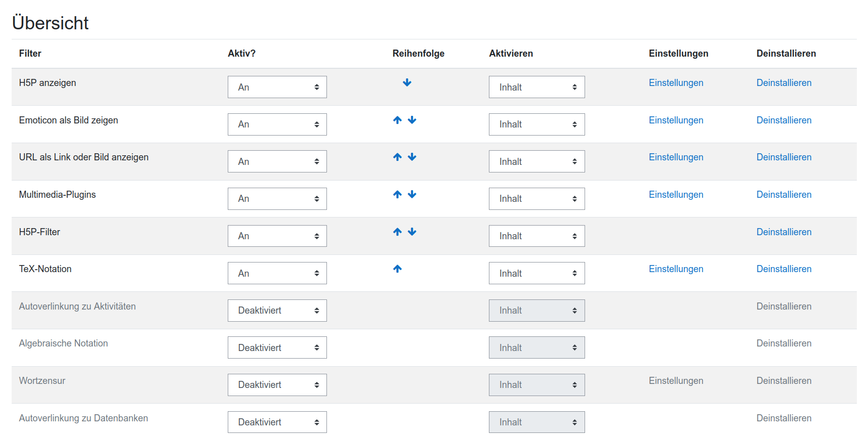Move URL als Link filter up
868x436 pixels.
[x=397, y=157]
